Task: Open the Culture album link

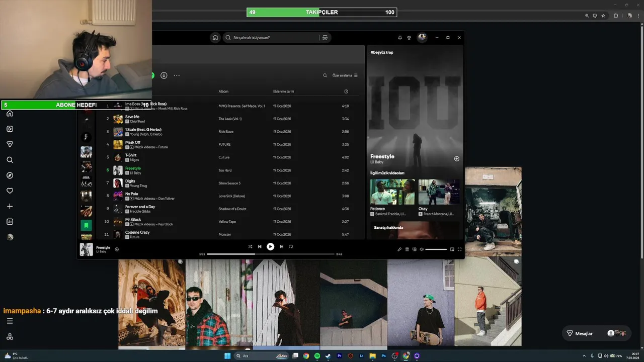Action: [x=224, y=157]
